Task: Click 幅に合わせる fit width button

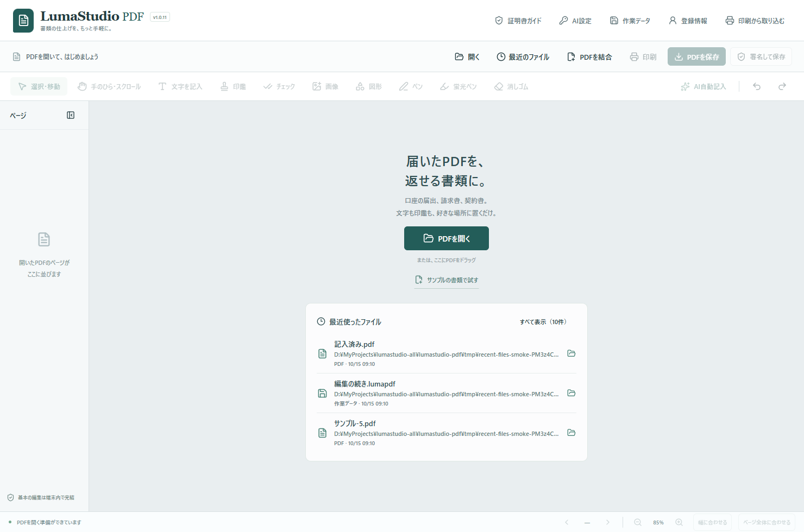Action: point(713,522)
